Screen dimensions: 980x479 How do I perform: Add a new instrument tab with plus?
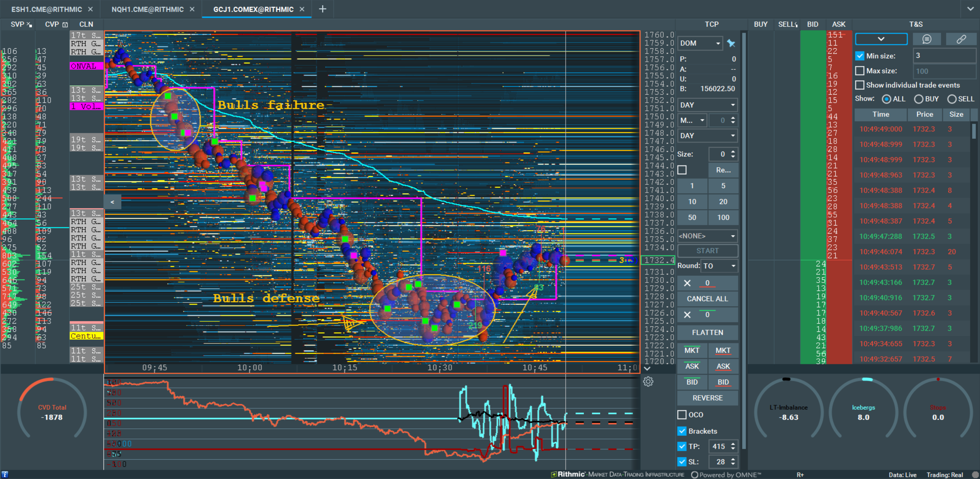pyautogui.click(x=323, y=9)
